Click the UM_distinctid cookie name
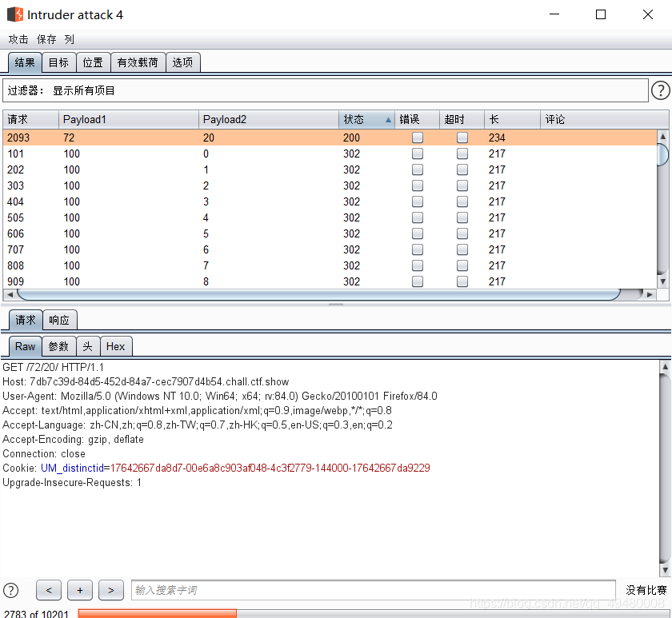 coord(72,468)
